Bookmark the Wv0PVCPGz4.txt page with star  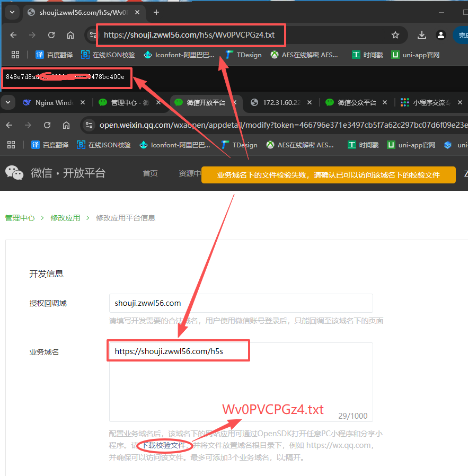click(395, 35)
